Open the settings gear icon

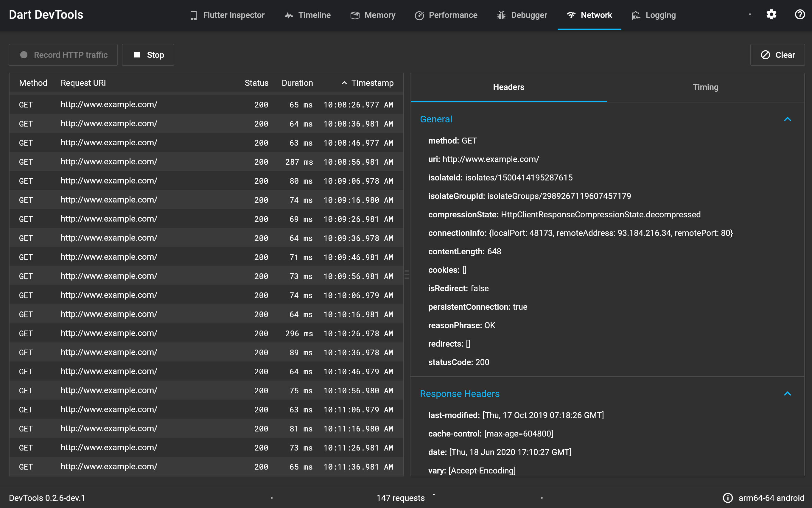(x=771, y=15)
